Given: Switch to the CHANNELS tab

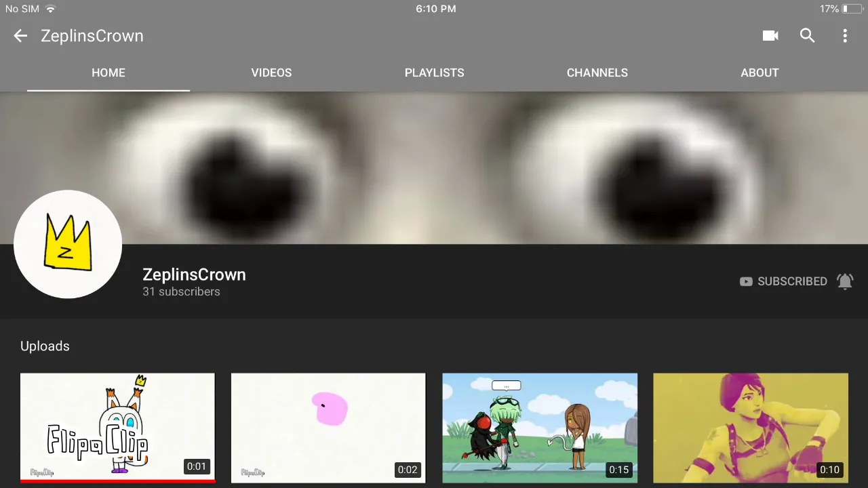Looking at the screenshot, I should pyautogui.click(x=597, y=73).
